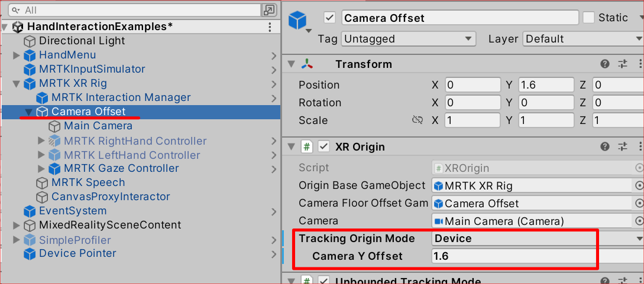644x284 pixels.
Task: Click the HandMenu prefab cube icon
Action: (30, 55)
